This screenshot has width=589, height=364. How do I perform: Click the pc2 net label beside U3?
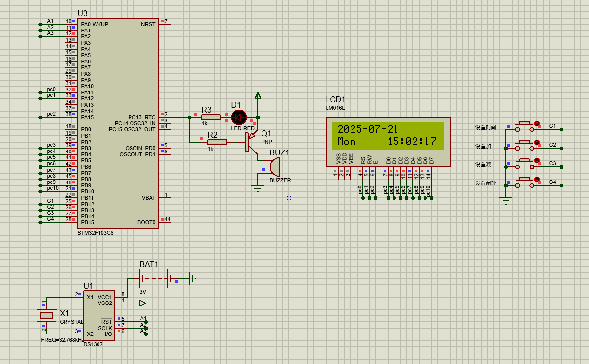(x=51, y=114)
